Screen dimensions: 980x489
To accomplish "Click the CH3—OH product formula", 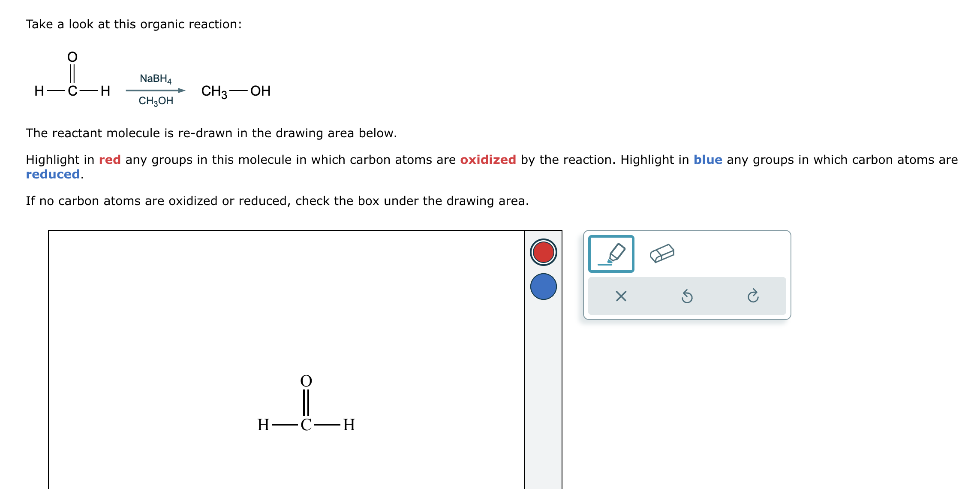I will tap(235, 91).
